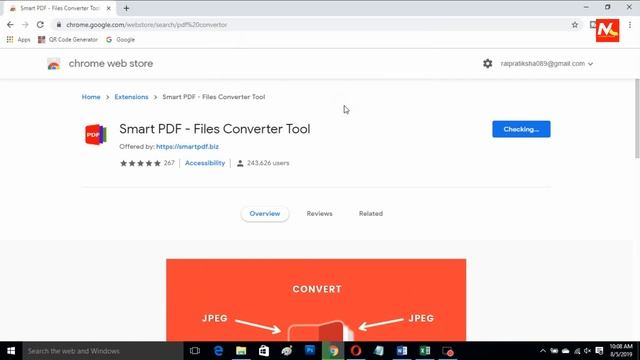
Task: Switch to the Related tab
Action: tap(371, 213)
